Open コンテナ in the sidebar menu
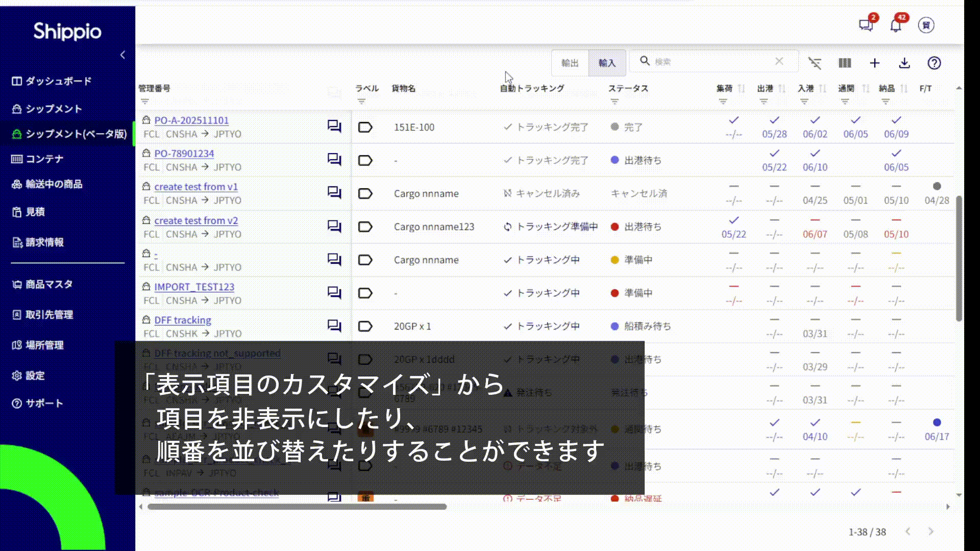 [44, 159]
